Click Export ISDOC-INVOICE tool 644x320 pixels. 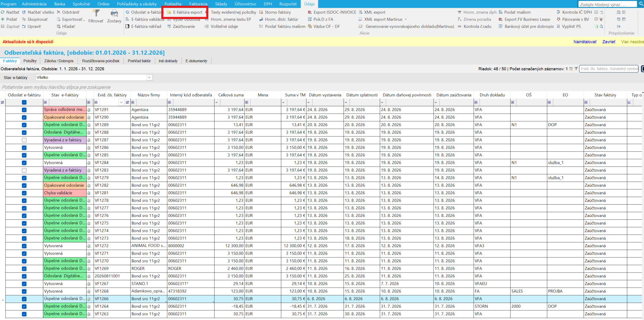click(x=332, y=12)
